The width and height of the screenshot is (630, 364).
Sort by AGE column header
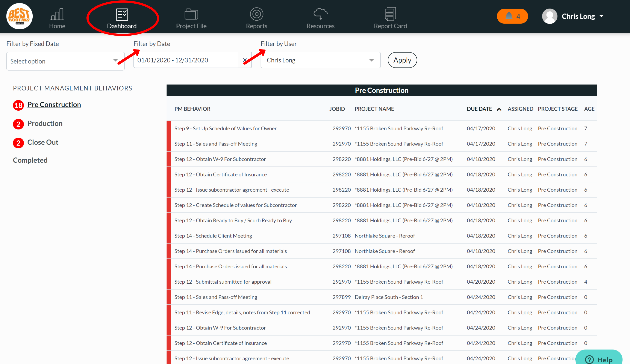589,109
